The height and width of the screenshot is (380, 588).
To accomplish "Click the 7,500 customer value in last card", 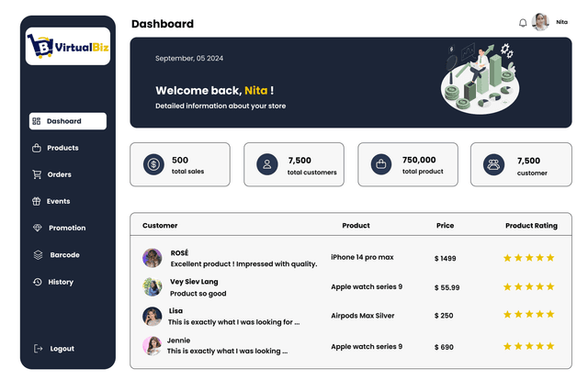I will [529, 161].
